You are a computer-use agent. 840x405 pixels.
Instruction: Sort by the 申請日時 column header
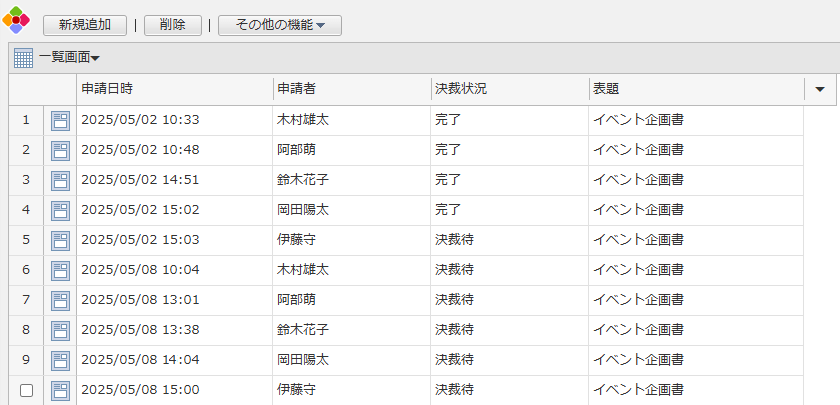174,89
